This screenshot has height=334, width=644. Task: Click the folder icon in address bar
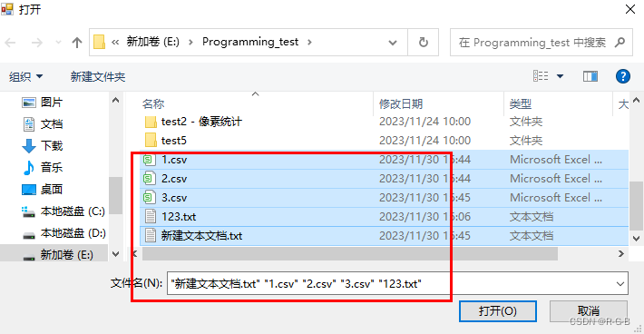click(99, 42)
